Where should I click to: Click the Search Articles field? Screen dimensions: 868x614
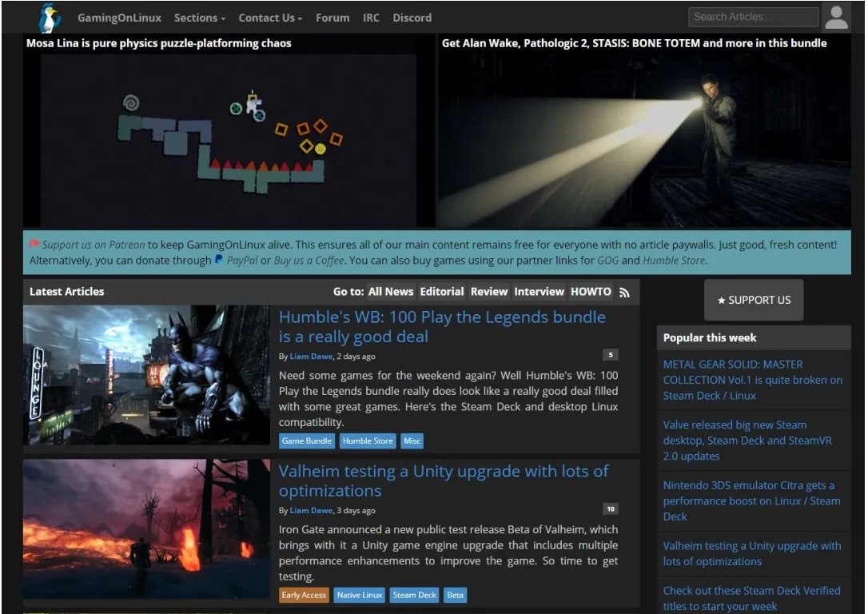coord(753,17)
